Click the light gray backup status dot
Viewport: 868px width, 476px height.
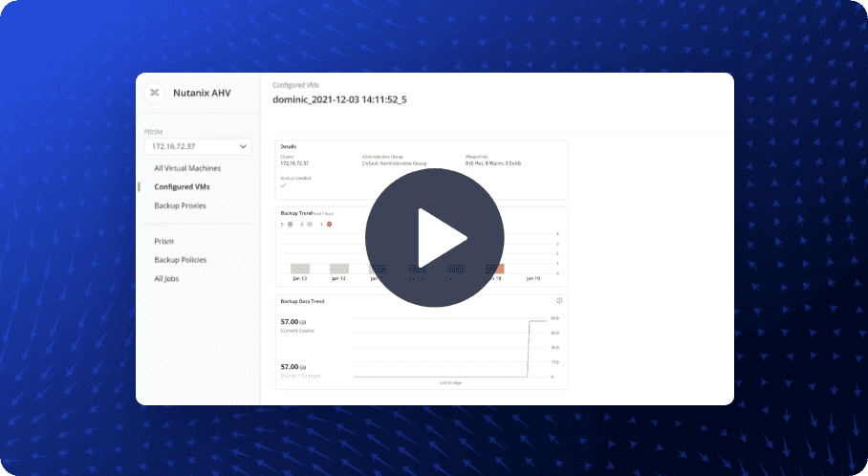click(310, 225)
